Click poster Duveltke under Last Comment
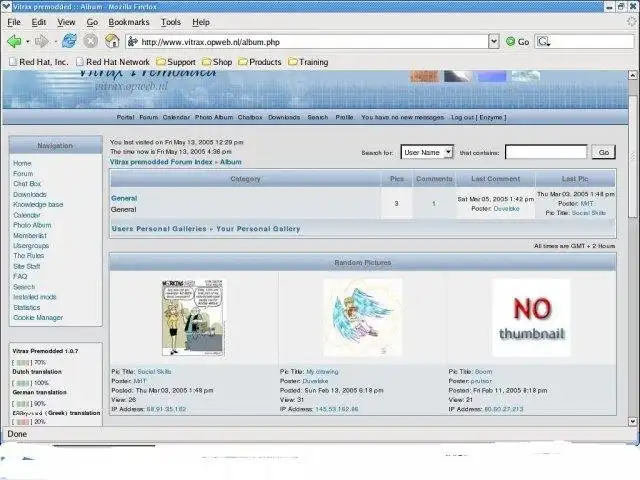Viewport: 640px width, 480px height. click(x=507, y=209)
